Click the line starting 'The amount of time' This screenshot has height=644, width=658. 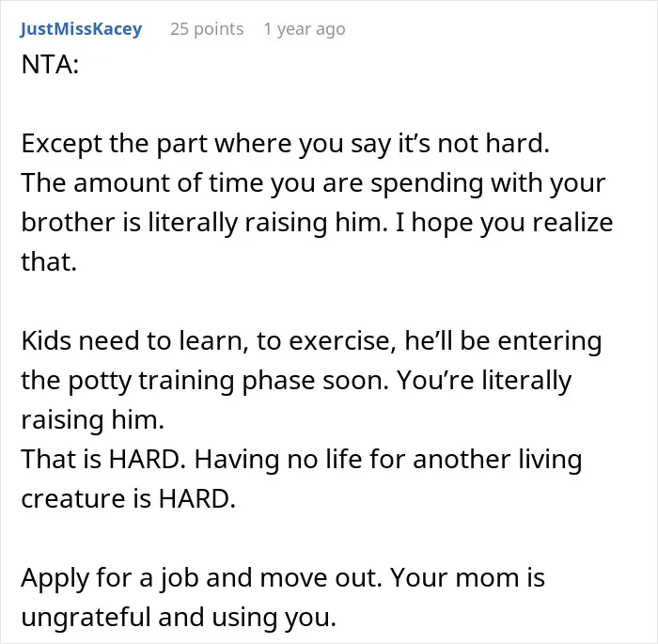click(x=313, y=183)
